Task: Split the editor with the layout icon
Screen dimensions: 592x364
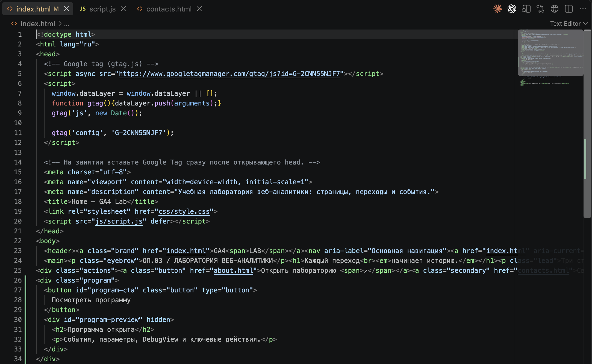Action: [x=569, y=9]
